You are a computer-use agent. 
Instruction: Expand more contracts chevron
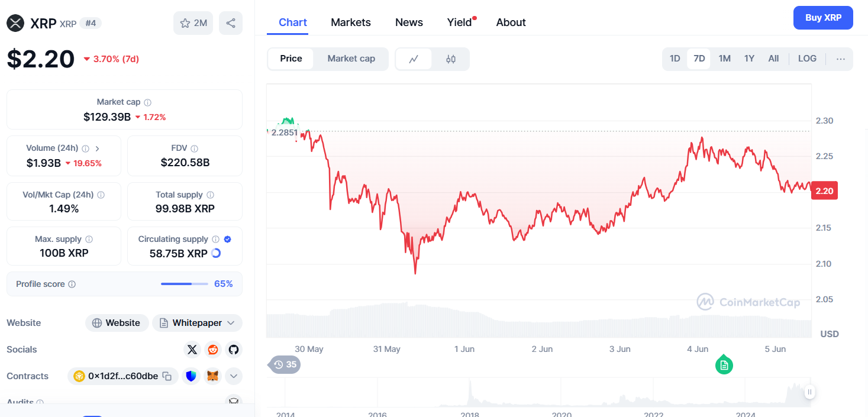click(234, 376)
